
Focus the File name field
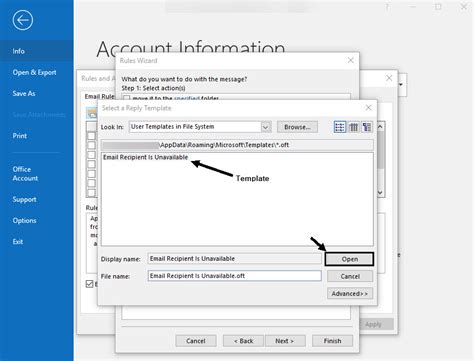tap(235, 276)
